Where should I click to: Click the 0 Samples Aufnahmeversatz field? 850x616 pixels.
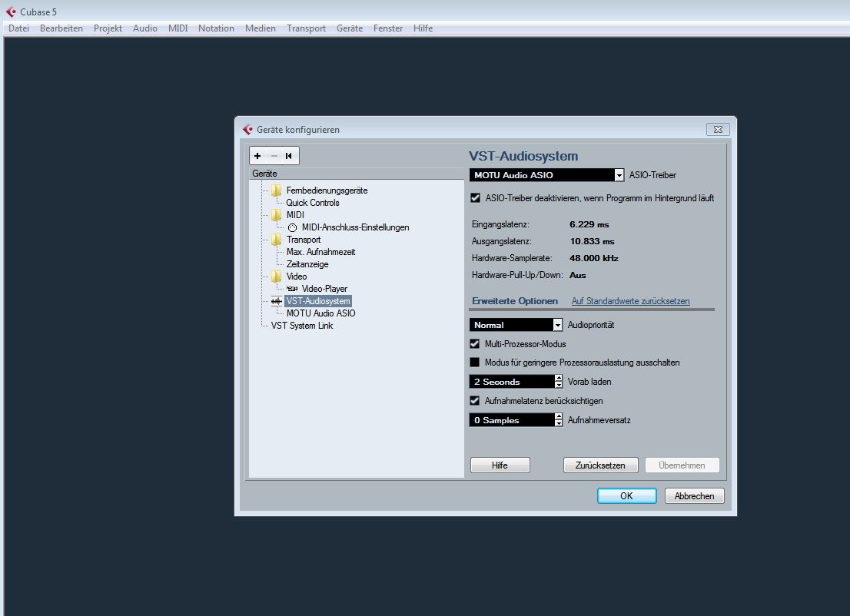512,420
